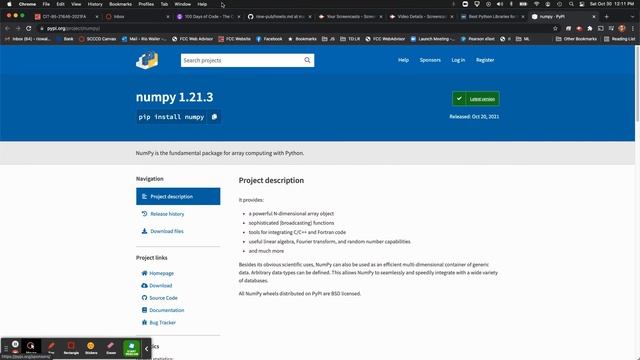Viewport: 640px width, 360px height.
Task: Expand the TD LR bookmarks folder
Action: pyautogui.click(x=350, y=39)
